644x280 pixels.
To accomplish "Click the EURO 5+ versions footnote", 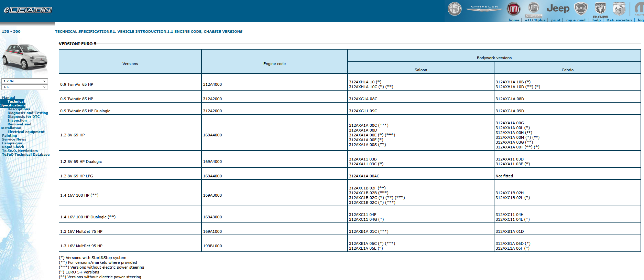I will [x=79, y=272].
